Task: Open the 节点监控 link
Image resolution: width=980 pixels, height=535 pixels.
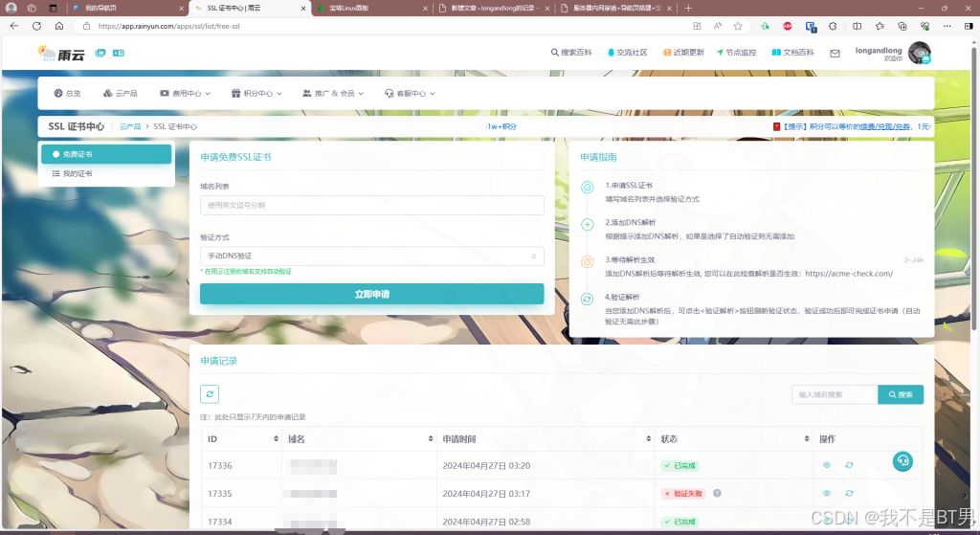Action: [736, 53]
